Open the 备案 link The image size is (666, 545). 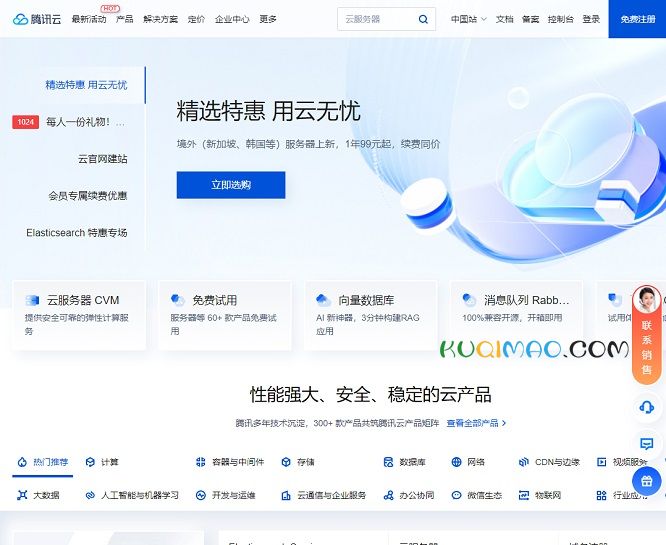point(531,19)
